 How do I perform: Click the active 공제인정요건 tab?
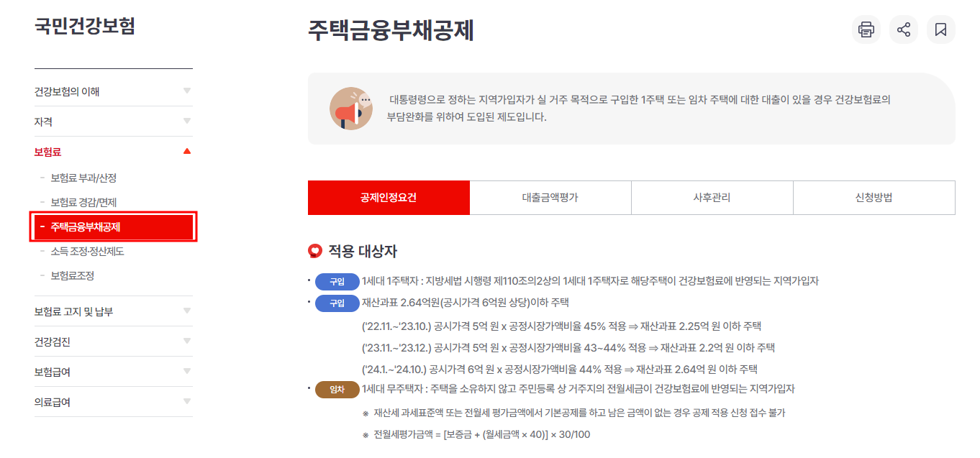388,197
